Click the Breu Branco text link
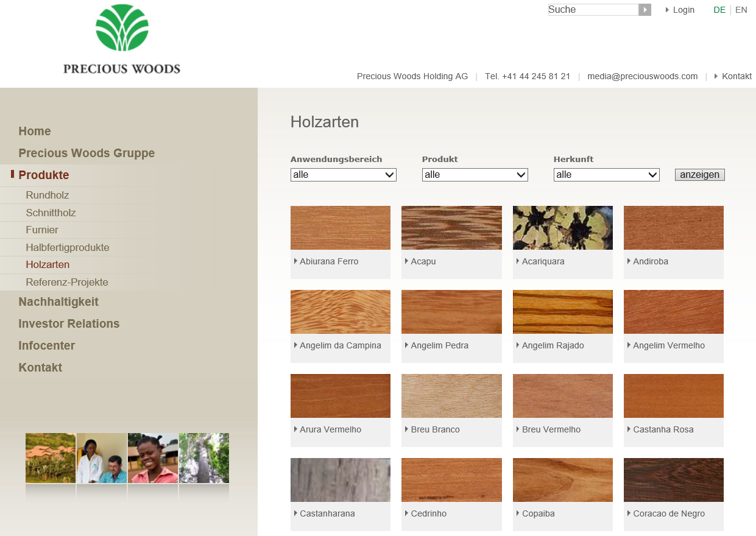The image size is (756, 536). (x=436, y=429)
